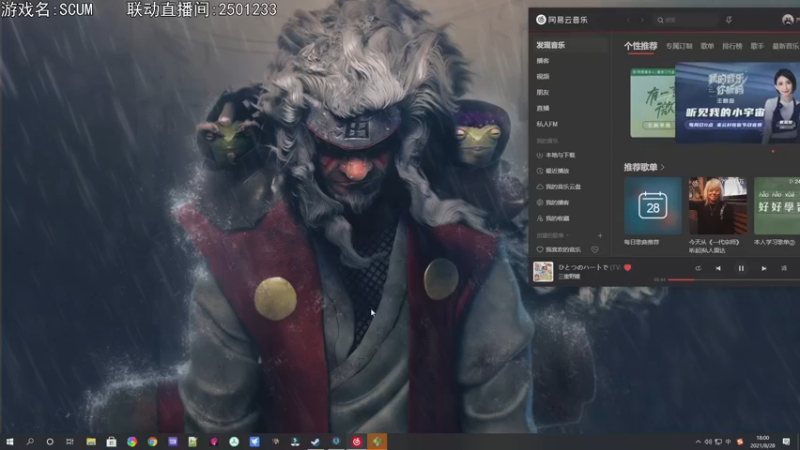Select the 个性推荐 tab
The width and height of the screenshot is (800, 450).
[x=640, y=46]
